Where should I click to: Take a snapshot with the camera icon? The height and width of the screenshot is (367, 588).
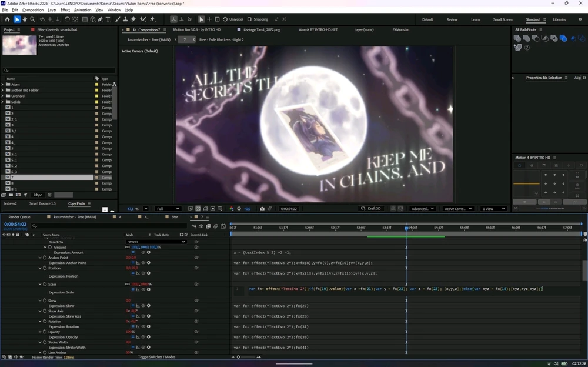pyautogui.click(x=262, y=209)
